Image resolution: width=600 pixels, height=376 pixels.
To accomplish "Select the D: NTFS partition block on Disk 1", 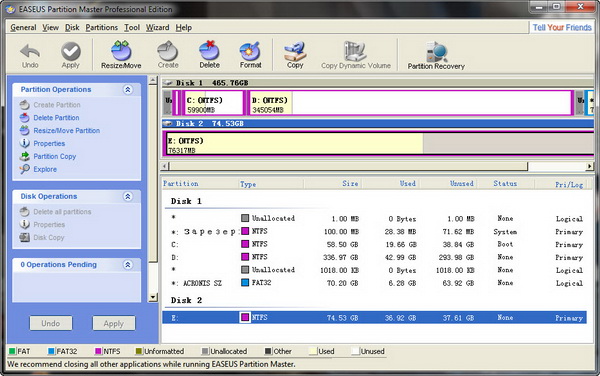I will pyautogui.click(x=410, y=103).
